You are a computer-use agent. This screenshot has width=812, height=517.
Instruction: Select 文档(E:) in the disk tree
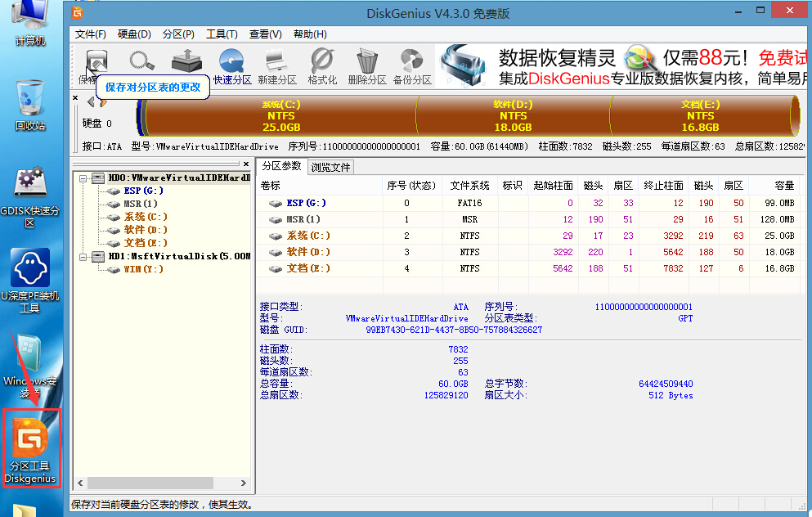(146, 242)
